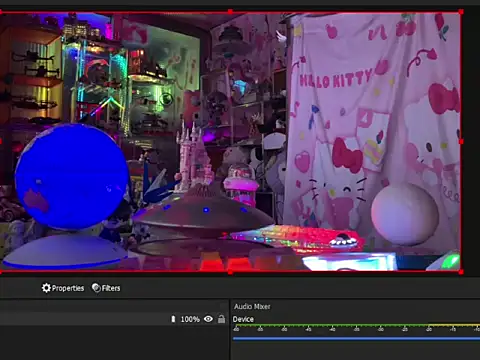
Task: Select the Audio Mixer panel title
Action: click(252, 306)
